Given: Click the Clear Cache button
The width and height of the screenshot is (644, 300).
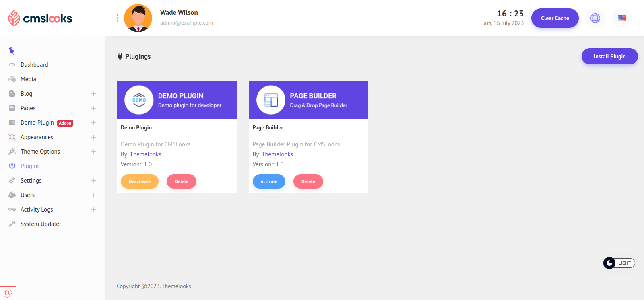Looking at the screenshot, I should (x=555, y=18).
